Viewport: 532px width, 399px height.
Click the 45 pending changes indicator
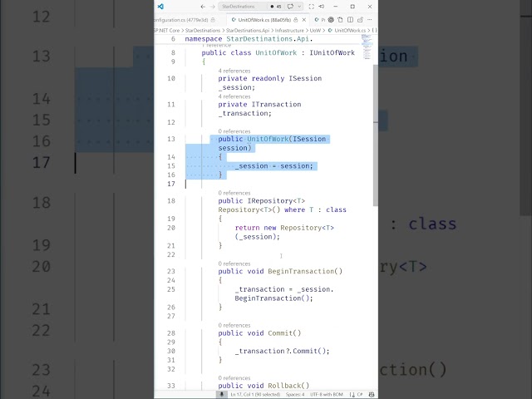point(276,7)
